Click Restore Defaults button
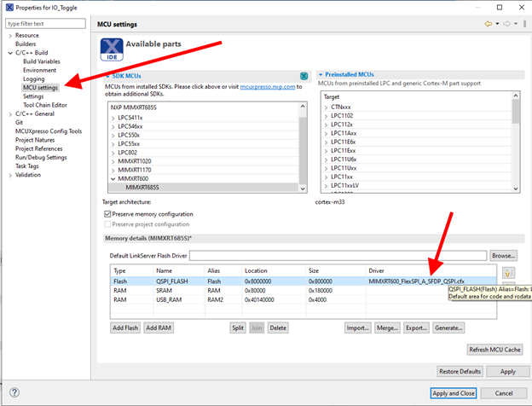Image resolution: width=532 pixels, height=406 pixels. pos(460,371)
